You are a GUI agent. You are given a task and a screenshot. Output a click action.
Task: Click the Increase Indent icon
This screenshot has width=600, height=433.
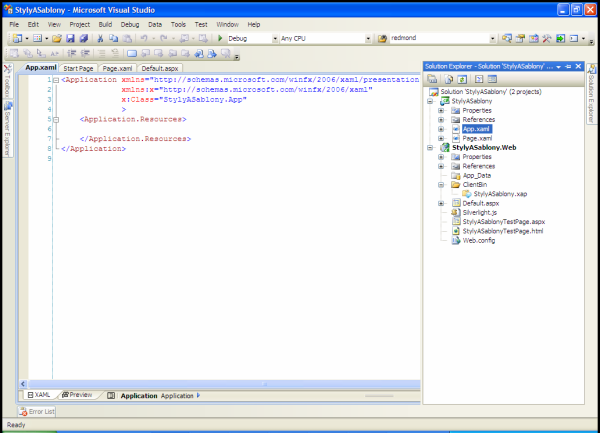click(85, 54)
